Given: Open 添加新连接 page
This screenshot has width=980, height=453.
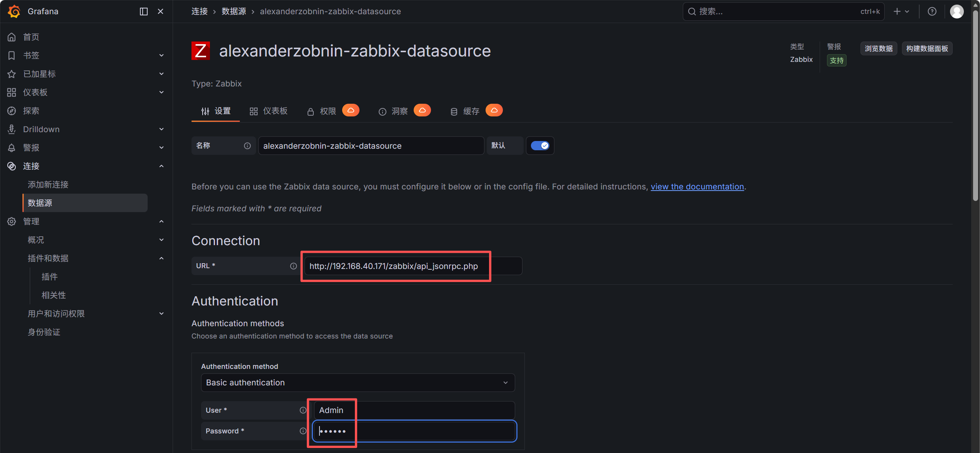Looking at the screenshot, I should coord(48,184).
